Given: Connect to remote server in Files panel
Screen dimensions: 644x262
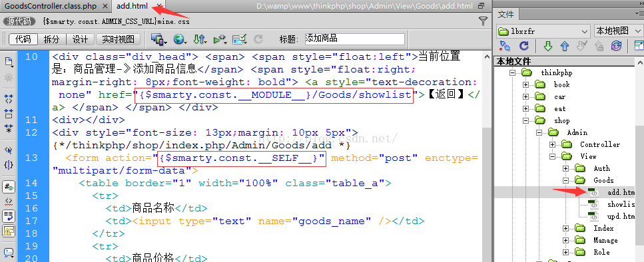Looking at the screenshot, I should [x=504, y=45].
